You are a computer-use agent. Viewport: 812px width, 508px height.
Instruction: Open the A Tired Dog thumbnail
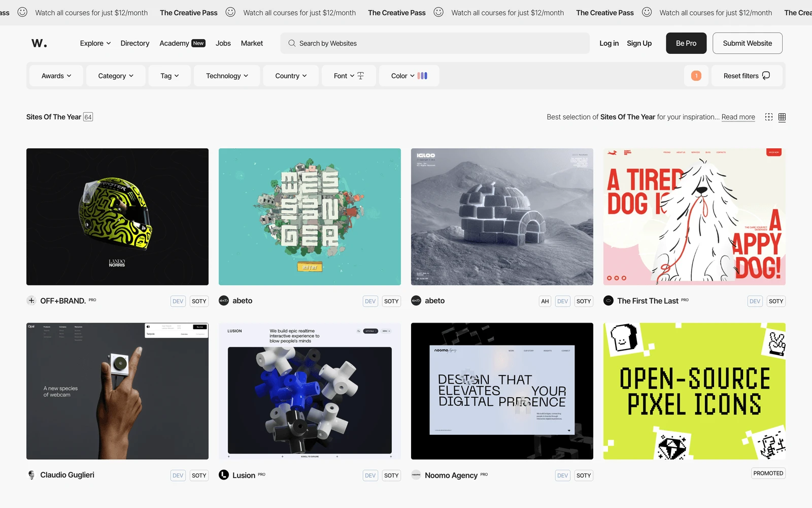coord(694,217)
